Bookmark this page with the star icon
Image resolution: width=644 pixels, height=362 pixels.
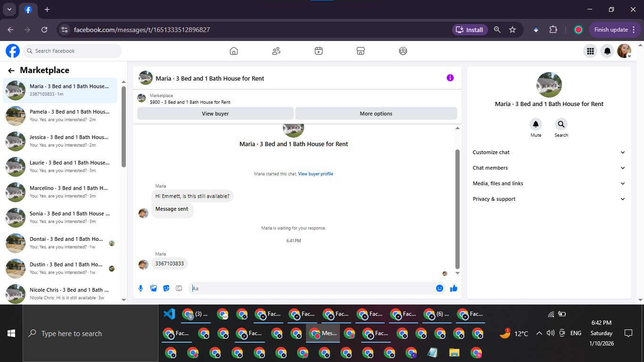pyautogui.click(x=512, y=30)
